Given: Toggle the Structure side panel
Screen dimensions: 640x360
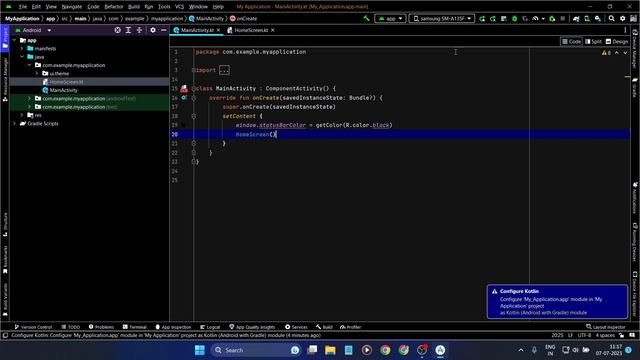Looking at the screenshot, I should [x=5, y=224].
